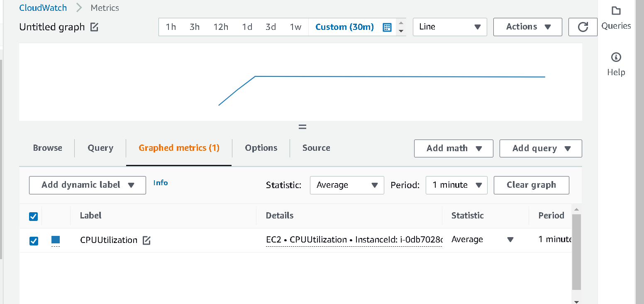Refresh the graph with reload icon
The image size is (644, 304).
click(583, 27)
